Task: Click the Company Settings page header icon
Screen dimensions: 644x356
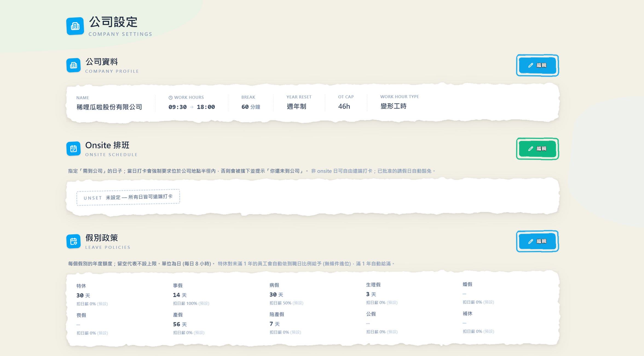Action: (x=75, y=26)
